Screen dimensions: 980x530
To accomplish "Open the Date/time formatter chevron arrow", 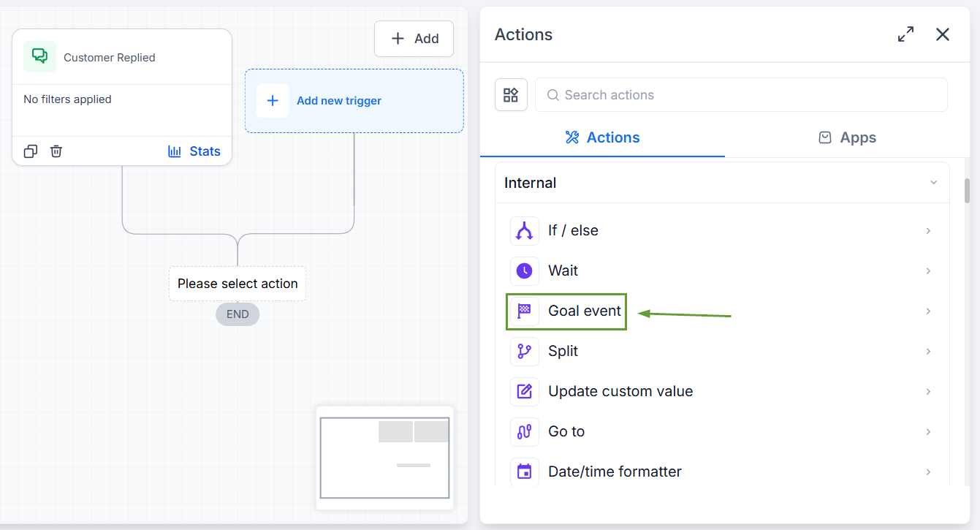I will click(x=928, y=472).
